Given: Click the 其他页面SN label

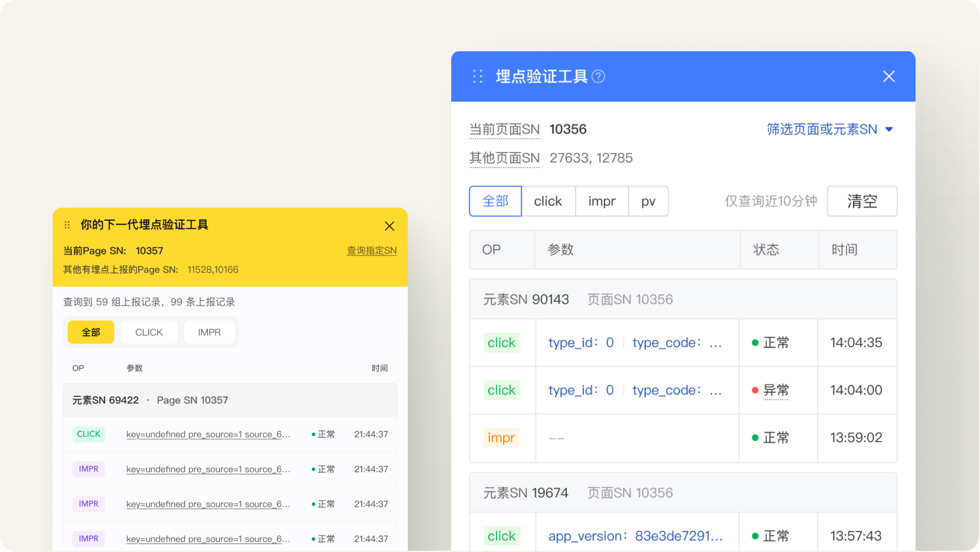Looking at the screenshot, I should click(504, 158).
